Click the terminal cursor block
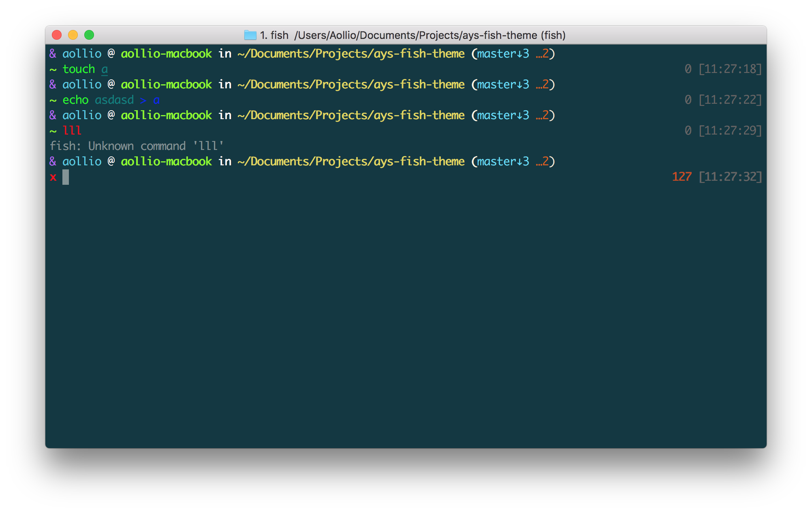Image resolution: width=812 pixels, height=513 pixels. click(66, 177)
